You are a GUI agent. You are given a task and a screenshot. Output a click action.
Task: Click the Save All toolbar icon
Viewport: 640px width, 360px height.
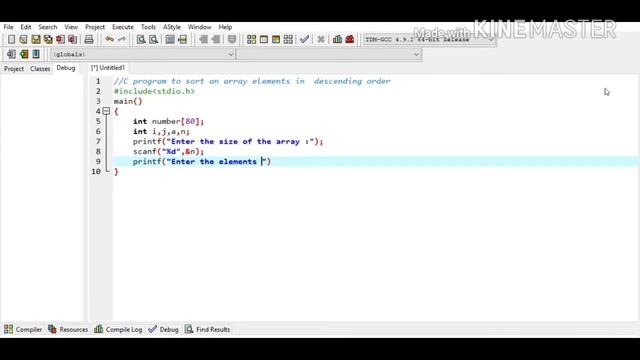click(48, 39)
